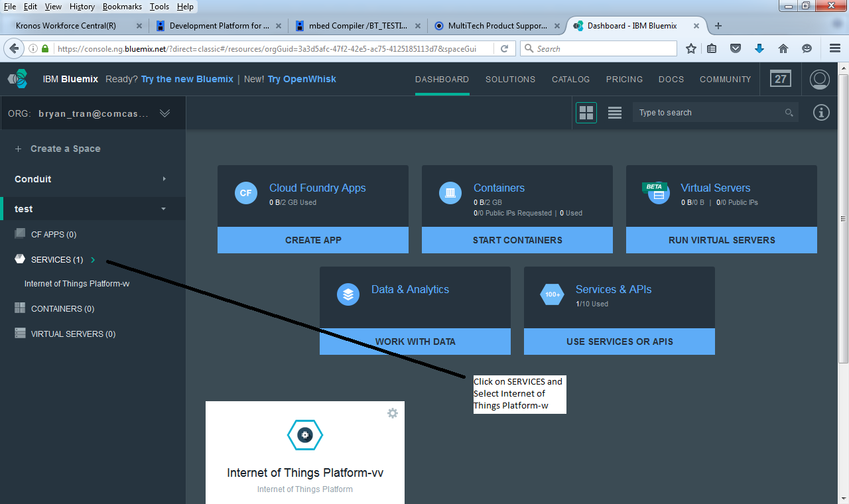This screenshot has width=849, height=504.
Task: Open the CATALOG navigation tab
Action: tap(570, 79)
